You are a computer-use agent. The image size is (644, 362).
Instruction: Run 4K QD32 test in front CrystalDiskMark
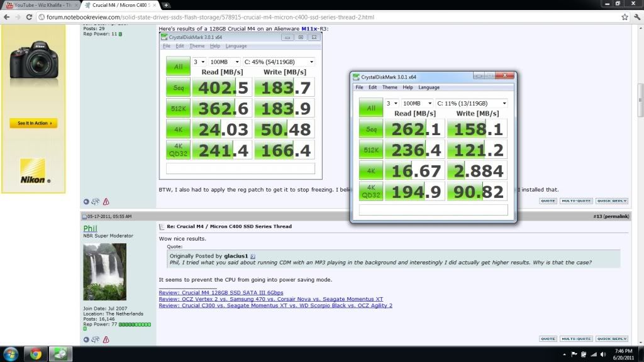click(371, 191)
